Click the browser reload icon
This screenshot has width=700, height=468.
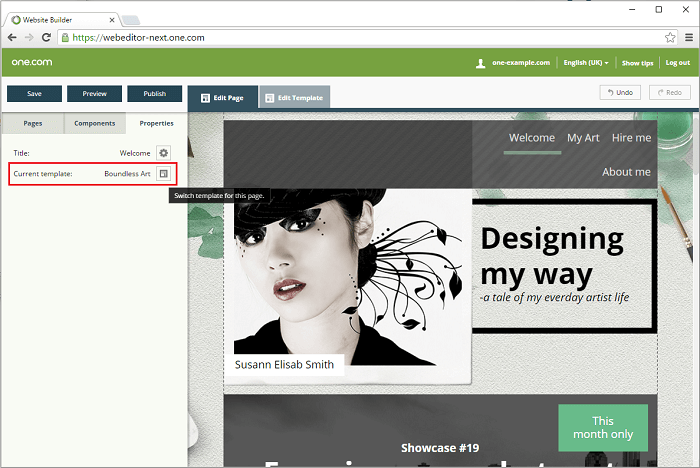click(46, 37)
